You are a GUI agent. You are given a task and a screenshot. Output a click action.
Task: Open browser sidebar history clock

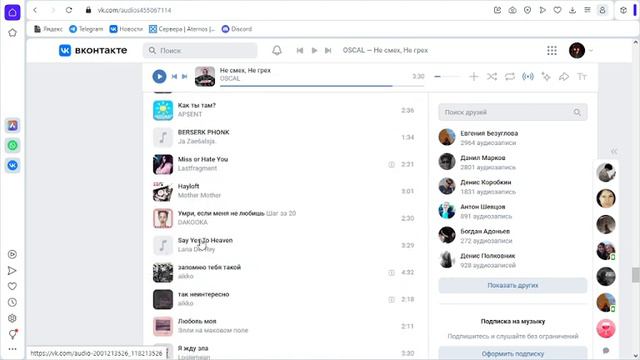12,302
